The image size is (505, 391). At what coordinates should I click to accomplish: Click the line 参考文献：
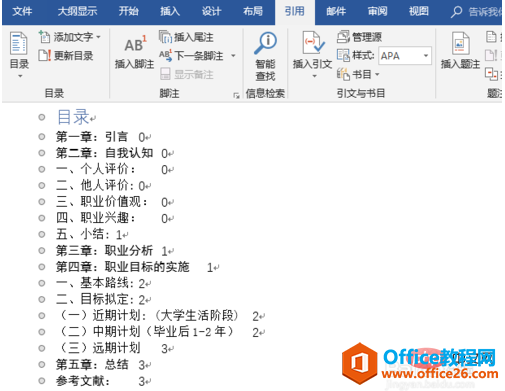coord(83,381)
